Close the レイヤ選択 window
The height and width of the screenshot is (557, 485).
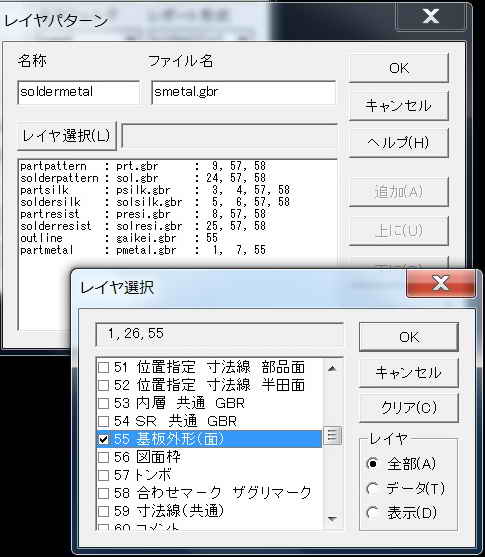tap(441, 283)
